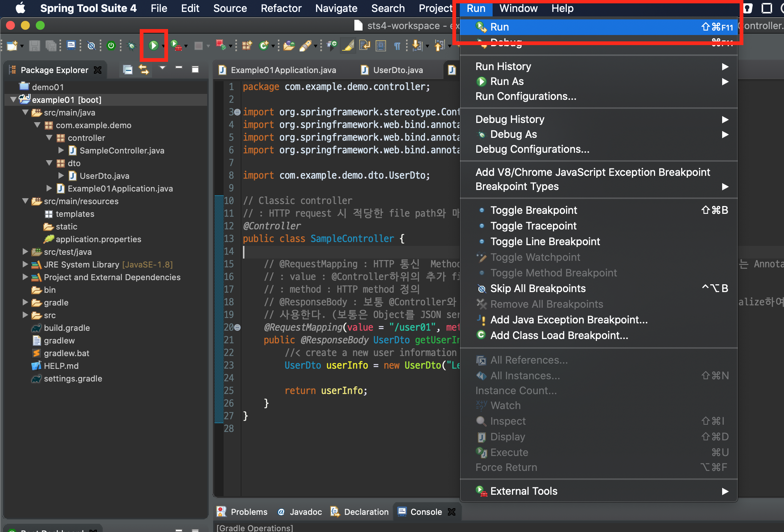
Task: Open the Run As submenu
Action: (507, 81)
